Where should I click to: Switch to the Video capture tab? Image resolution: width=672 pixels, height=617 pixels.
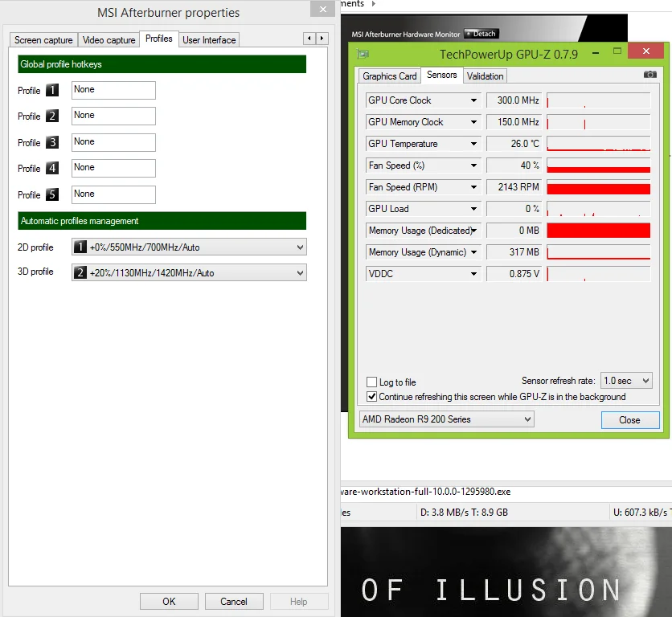pos(109,40)
